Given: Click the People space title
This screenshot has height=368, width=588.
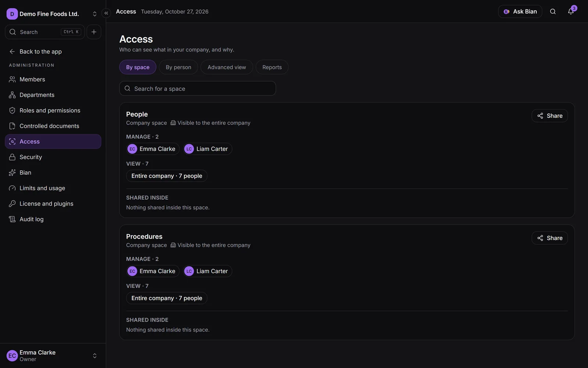Looking at the screenshot, I should point(137,114).
